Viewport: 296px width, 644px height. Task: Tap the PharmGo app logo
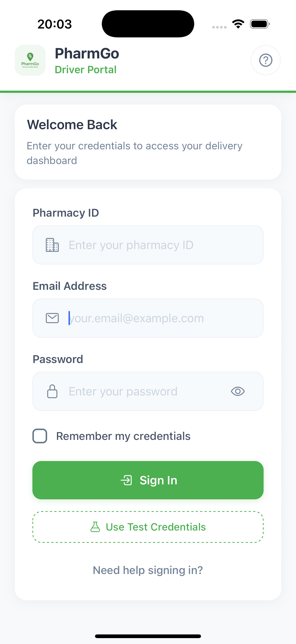pyautogui.click(x=30, y=60)
